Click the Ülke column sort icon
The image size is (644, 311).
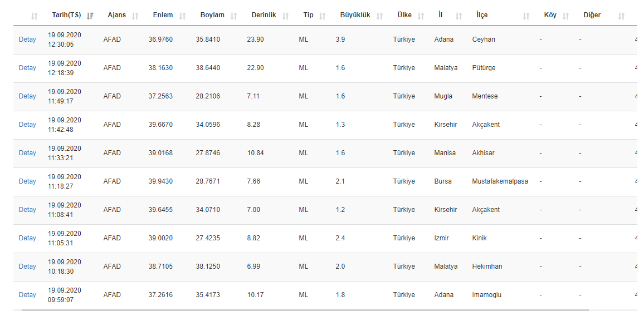(x=421, y=16)
